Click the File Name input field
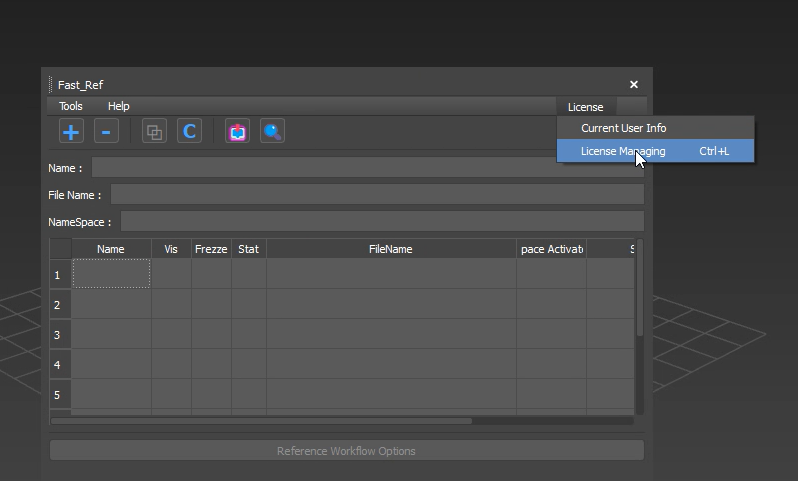The width and height of the screenshot is (798, 481). [x=376, y=195]
